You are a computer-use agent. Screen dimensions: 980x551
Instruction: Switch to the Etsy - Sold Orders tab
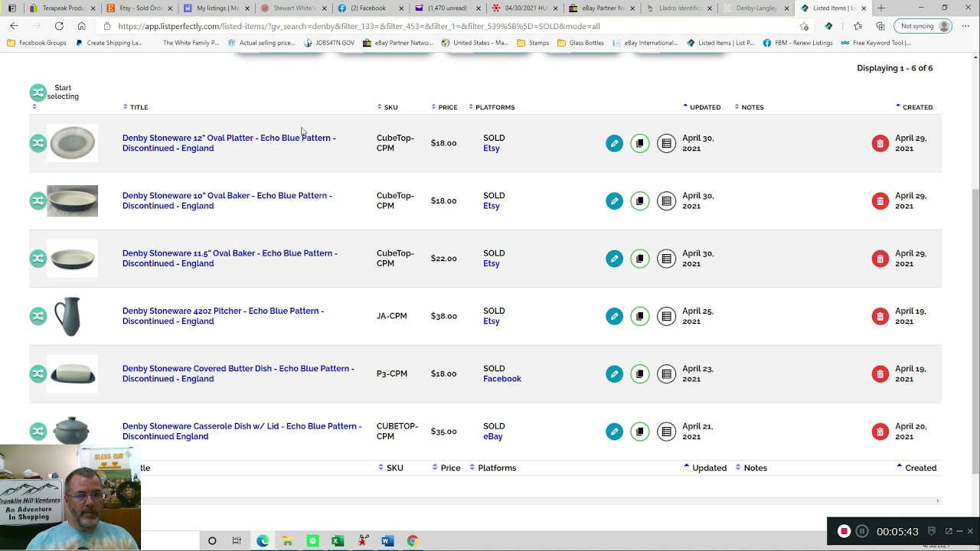[139, 8]
